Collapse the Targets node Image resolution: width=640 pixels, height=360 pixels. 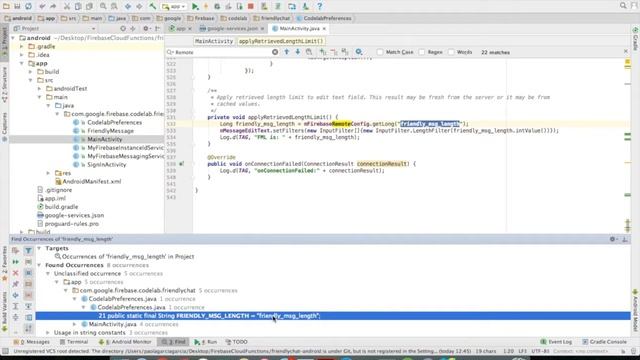pos(39,248)
